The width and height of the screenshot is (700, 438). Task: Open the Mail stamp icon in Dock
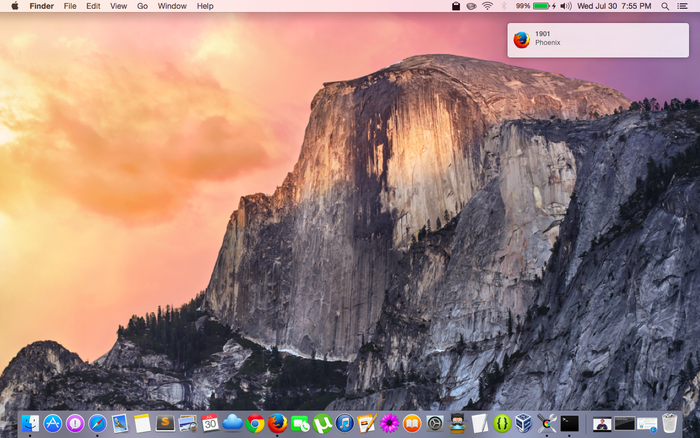[120, 423]
